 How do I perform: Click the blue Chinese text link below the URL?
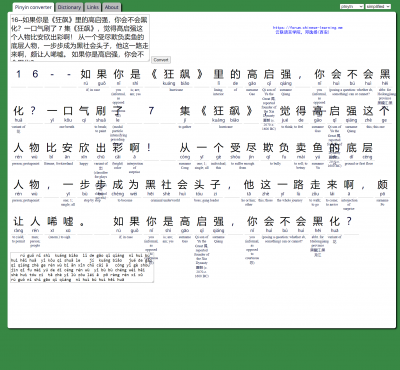point(302,32)
